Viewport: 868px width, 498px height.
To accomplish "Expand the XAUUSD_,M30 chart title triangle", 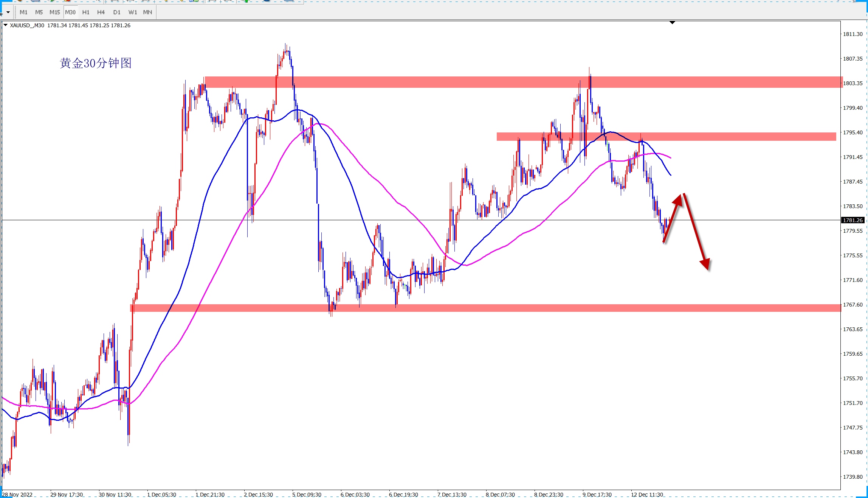I will [x=5, y=25].
